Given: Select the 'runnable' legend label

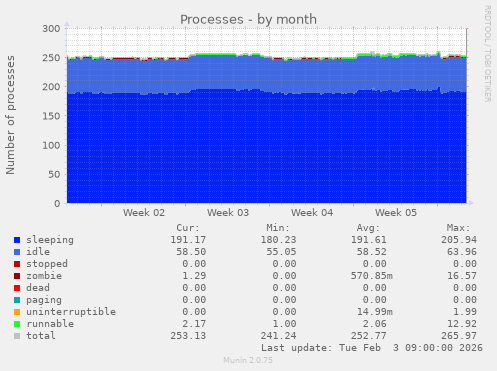Looking at the screenshot, I should click(50, 324).
